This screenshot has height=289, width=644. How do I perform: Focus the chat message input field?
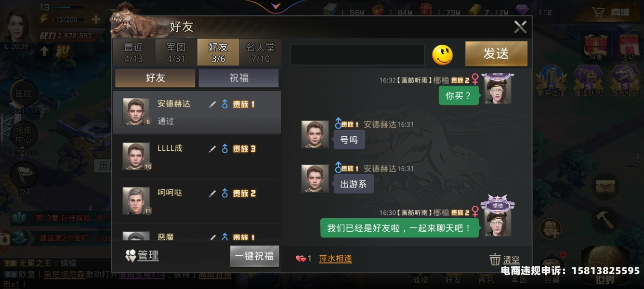pos(357,55)
